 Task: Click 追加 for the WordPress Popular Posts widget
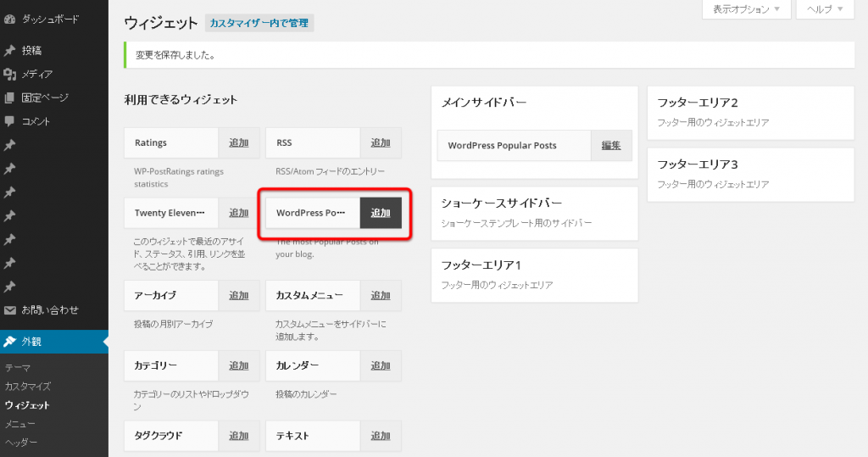(381, 213)
